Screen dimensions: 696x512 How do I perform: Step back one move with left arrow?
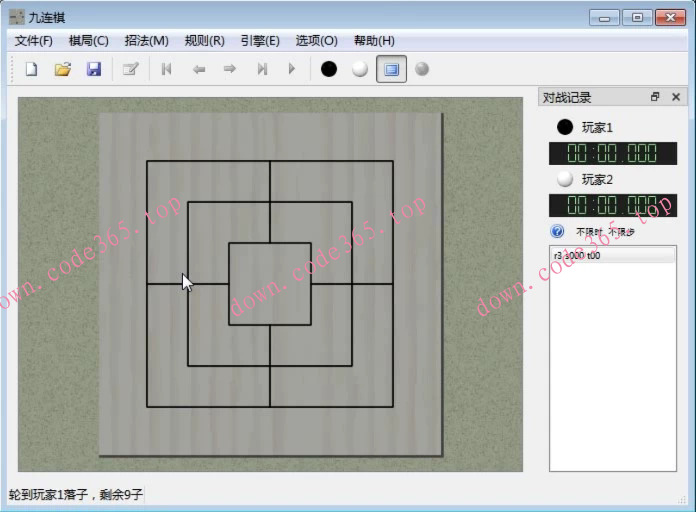(199, 69)
